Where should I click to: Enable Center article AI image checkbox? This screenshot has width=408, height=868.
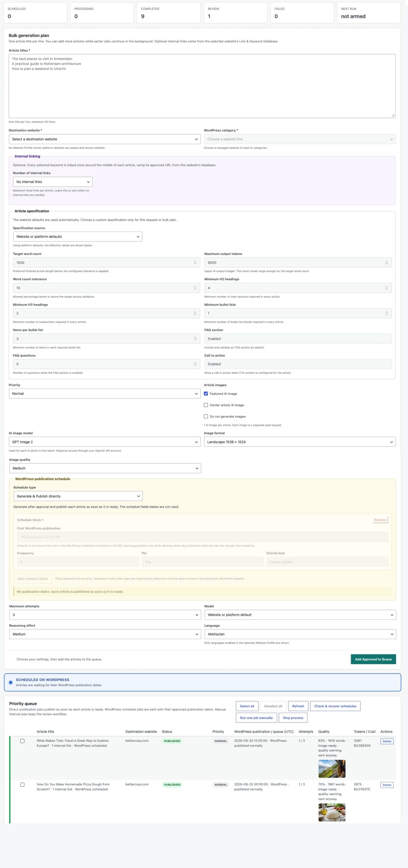tap(206, 405)
